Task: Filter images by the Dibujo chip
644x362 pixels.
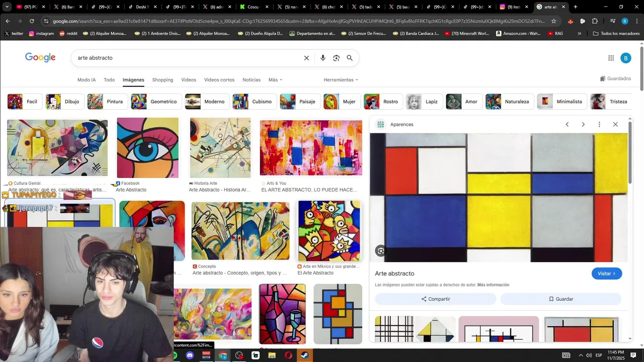Action: click(x=64, y=102)
